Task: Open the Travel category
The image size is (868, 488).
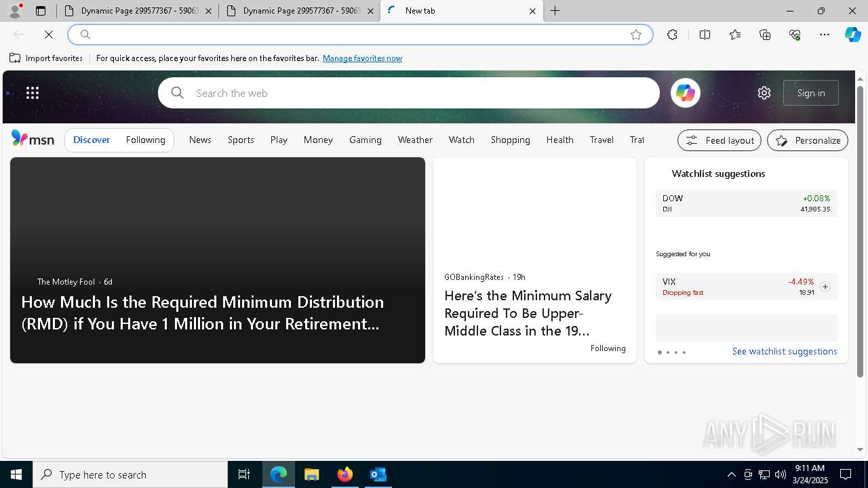Action: [601, 140]
